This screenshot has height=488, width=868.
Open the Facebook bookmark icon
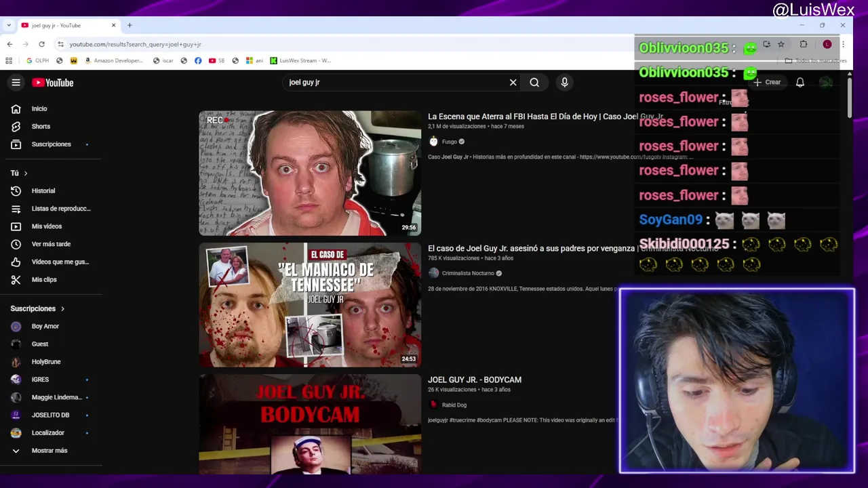click(x=198, y=61)
